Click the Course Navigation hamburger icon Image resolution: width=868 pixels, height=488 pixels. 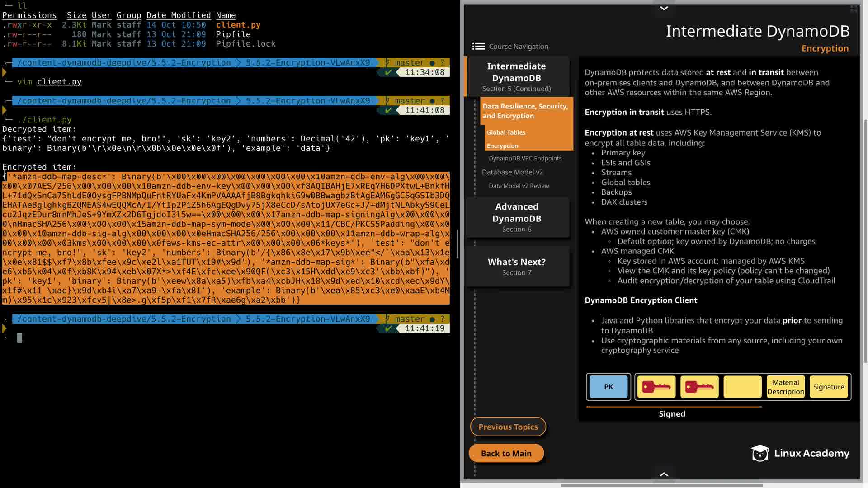pyautogui.click(x=478, y=47)
